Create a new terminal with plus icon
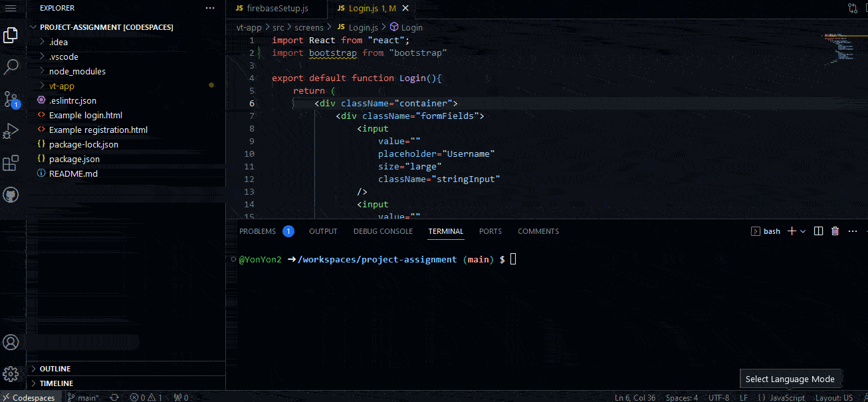This screenshot has width=868, height=402. pyautogui.click(x=792, y=231)
